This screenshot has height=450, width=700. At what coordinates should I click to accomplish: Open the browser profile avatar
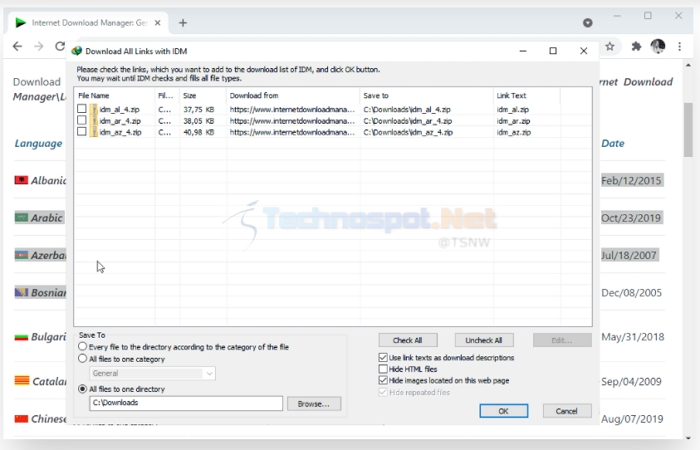point(658,46)
